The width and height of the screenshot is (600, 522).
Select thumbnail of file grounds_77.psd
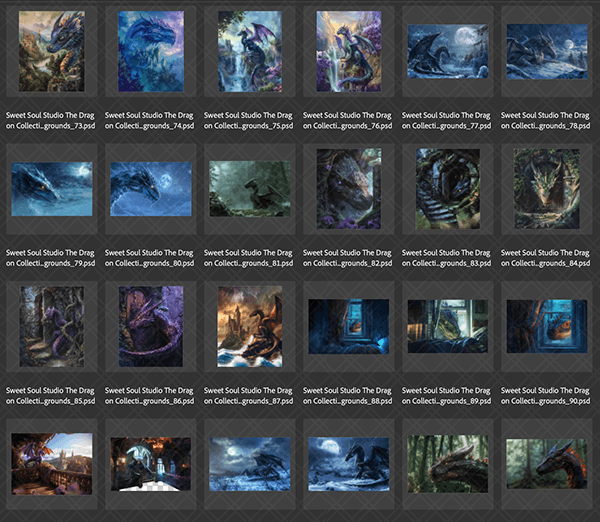pyautogui.click(x=448, y=51)
